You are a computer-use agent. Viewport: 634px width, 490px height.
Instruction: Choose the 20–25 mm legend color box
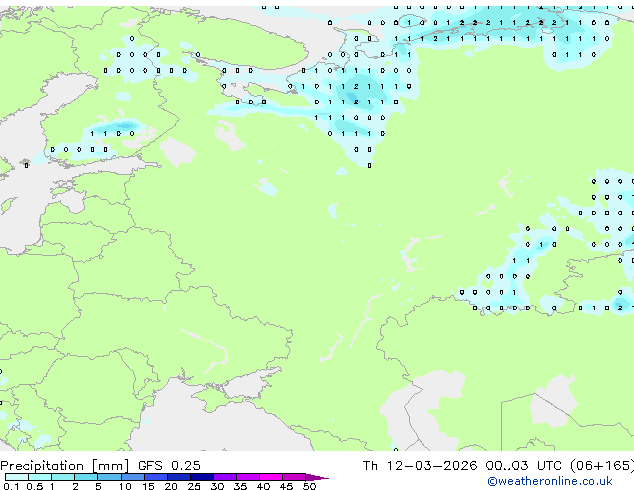coord(178,477)
